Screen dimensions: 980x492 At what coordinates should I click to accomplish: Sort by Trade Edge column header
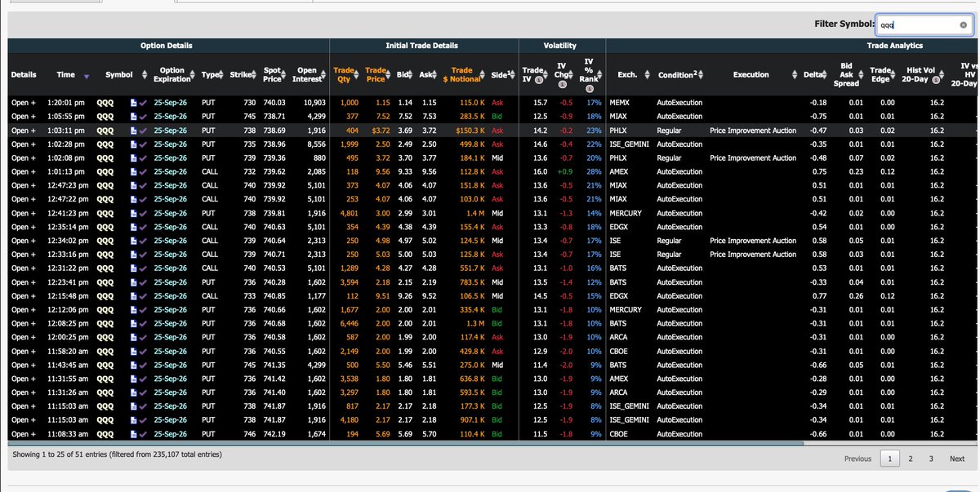point(882,75)
